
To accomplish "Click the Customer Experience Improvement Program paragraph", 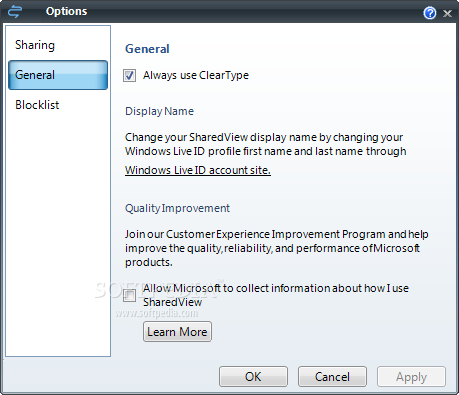I will 277,248.
